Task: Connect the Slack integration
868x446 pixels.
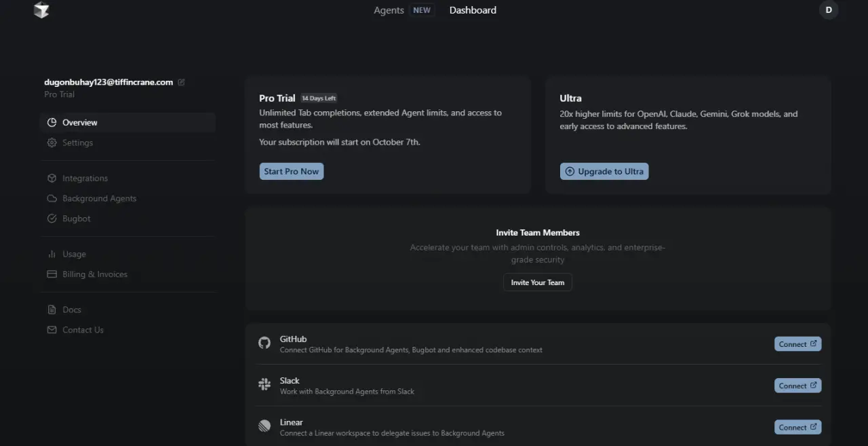Action: point(797,386)
